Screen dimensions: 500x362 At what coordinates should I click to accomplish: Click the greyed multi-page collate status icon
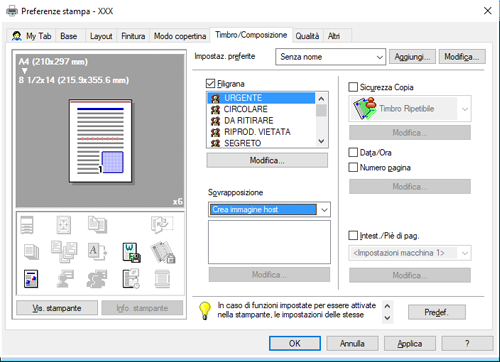pos(64,252)
